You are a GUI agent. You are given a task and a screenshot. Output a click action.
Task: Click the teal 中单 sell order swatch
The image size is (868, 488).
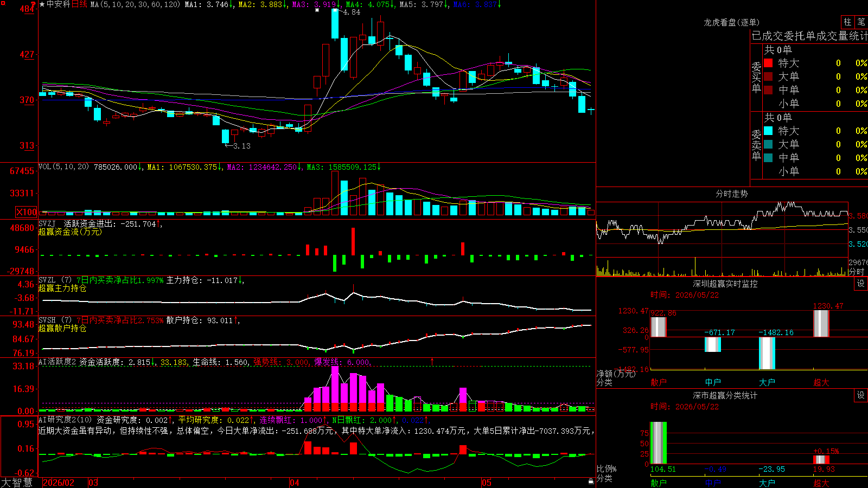[x=768, y=158]
